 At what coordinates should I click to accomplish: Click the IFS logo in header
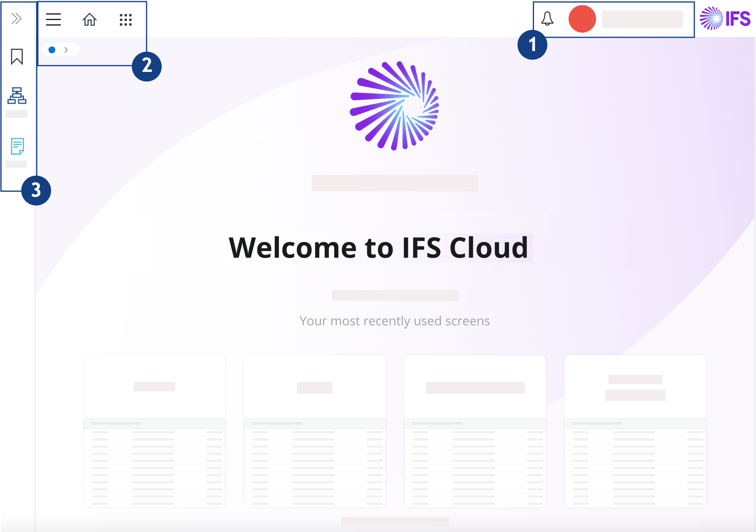coord(725,18)
